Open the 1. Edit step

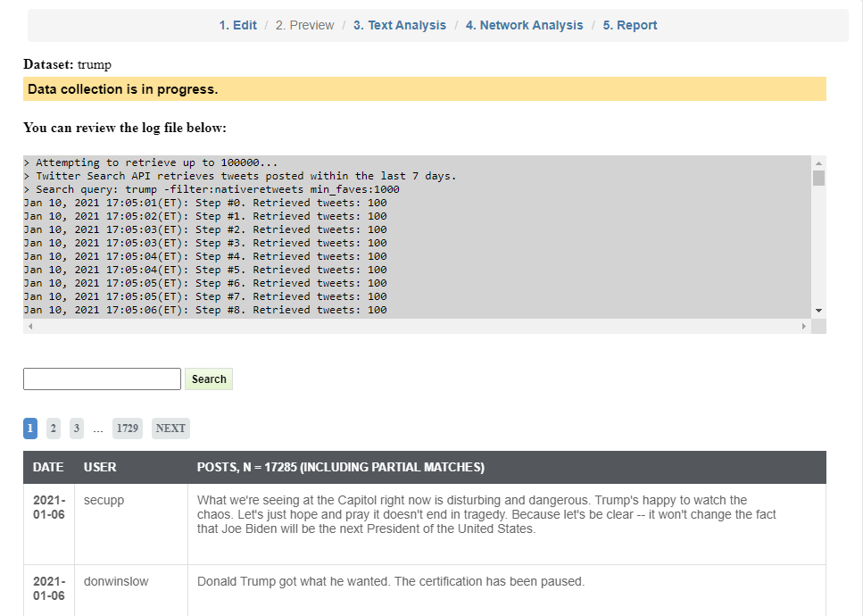click(x=237, y=25)
